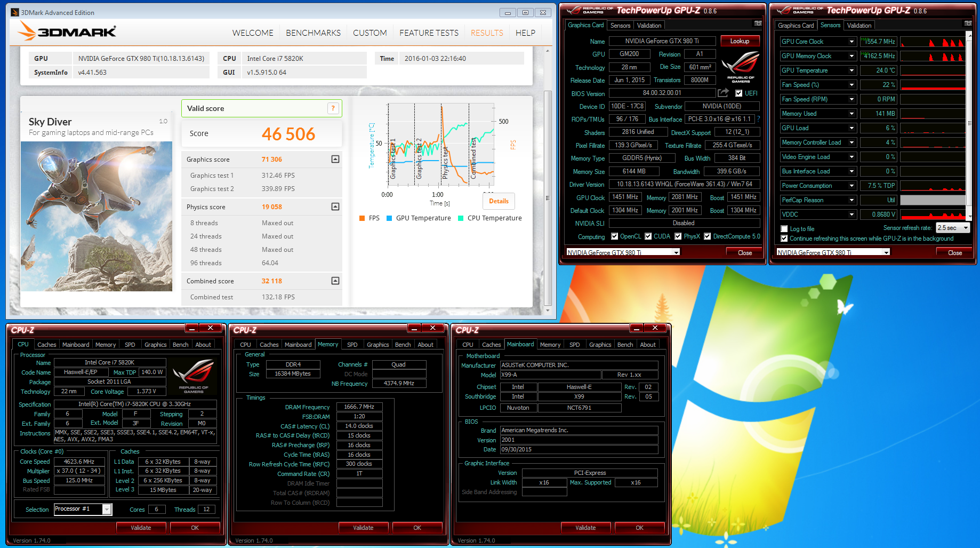Open the BENCHMARKS tab in 3DMark
The height and width of the screenshot is (548, 980).
pyautogui.click(x=313, y=33)
